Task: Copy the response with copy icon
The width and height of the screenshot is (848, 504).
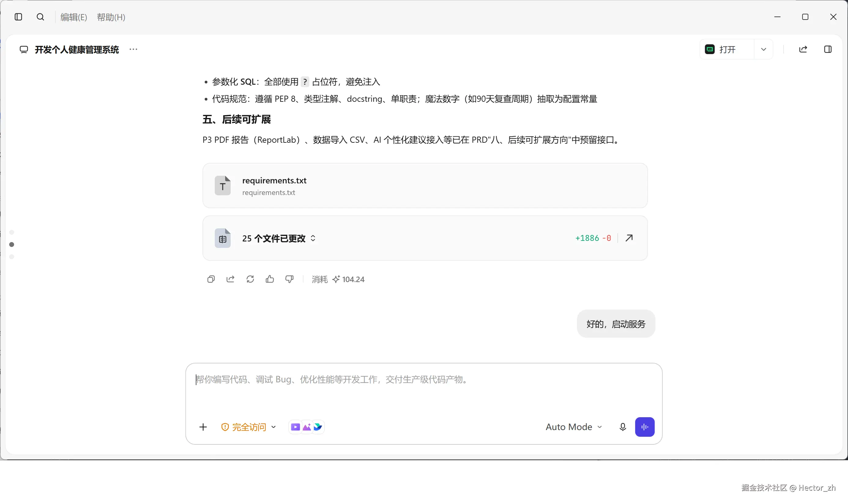Action: pos(211,279)
